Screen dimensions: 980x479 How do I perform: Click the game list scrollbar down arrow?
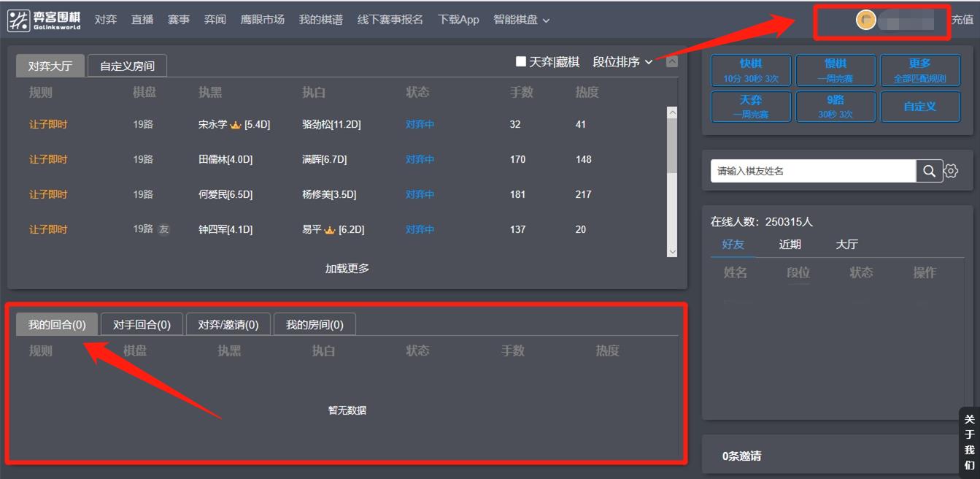pyautogui.click(x=672, y=251)
